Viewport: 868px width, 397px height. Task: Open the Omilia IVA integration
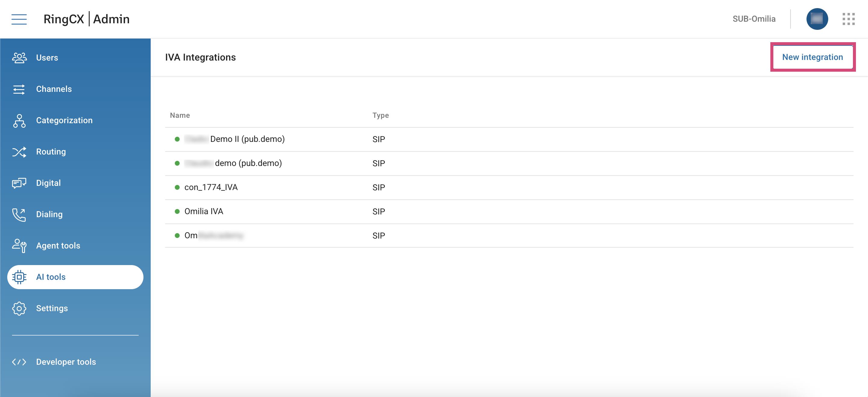203,211
